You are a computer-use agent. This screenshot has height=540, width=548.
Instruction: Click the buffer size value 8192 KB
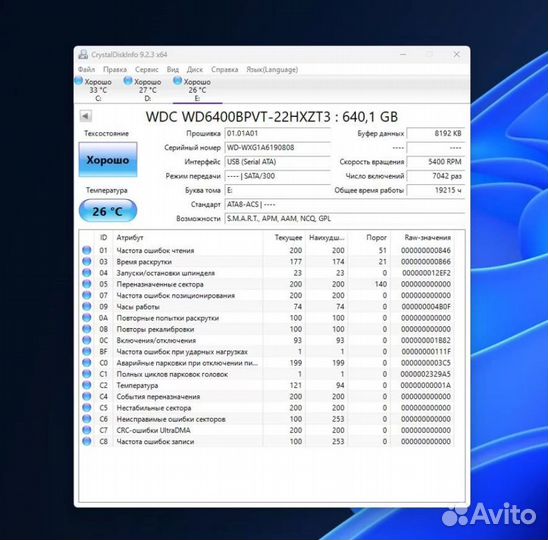point(435,133)
